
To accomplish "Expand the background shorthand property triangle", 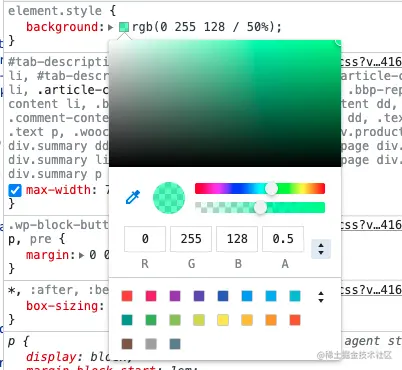I will point(111,27).
